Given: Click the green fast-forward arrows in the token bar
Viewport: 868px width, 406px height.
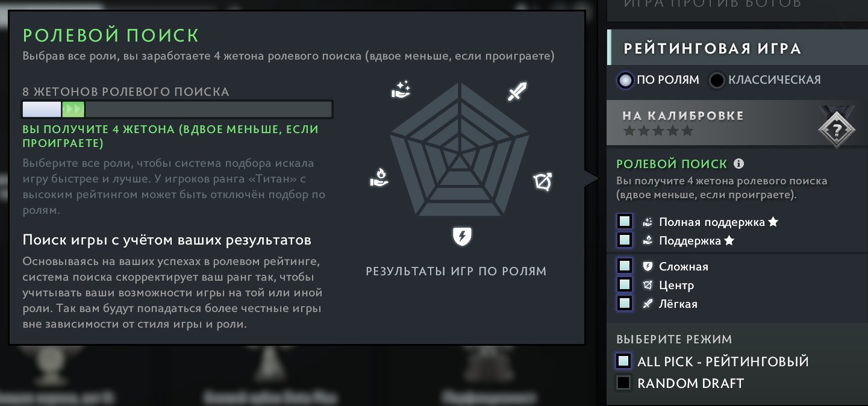Looking at the screenshot, I should point(74,110).
